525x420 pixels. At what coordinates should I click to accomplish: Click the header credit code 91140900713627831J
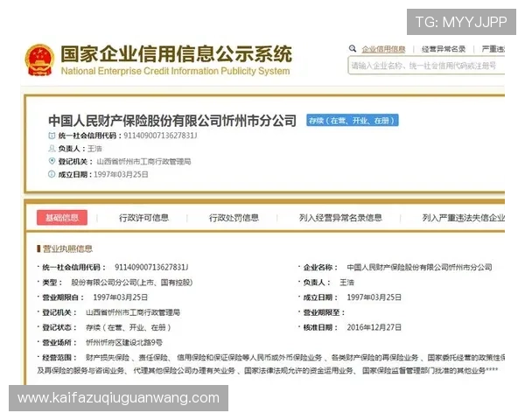click(160, 136)
